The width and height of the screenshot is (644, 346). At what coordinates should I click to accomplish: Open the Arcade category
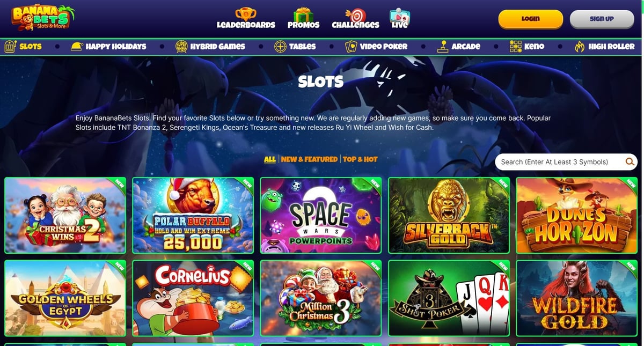click(459, 47)
